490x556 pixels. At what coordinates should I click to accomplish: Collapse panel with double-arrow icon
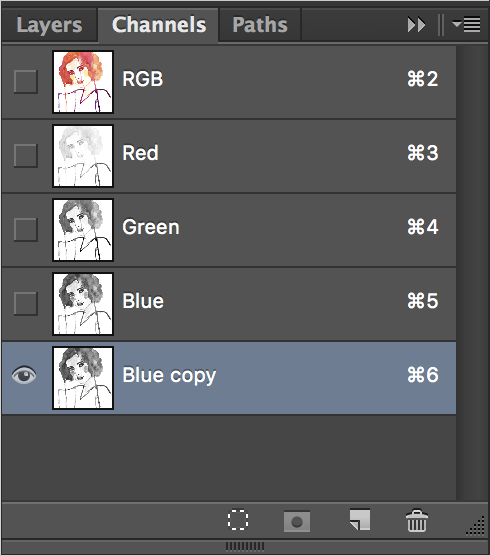pyautogui.click(x=416, y=25)
